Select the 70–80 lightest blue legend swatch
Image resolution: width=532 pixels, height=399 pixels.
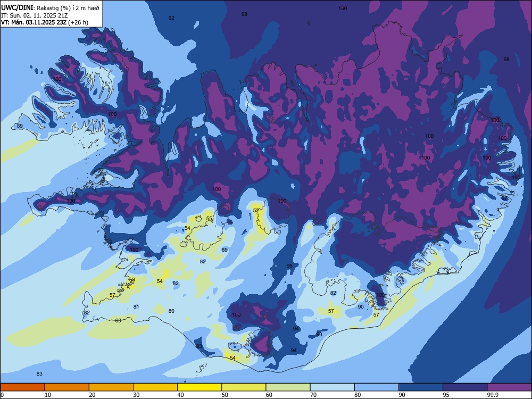(332, 387)
